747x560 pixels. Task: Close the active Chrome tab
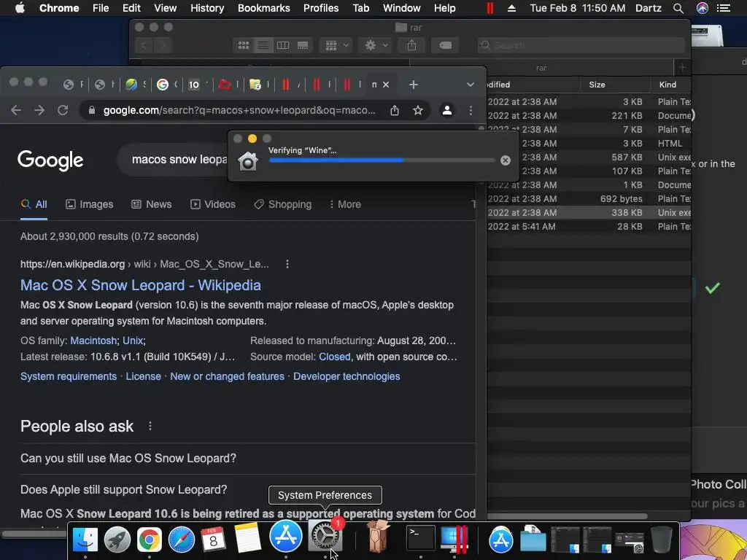click(386, 85)
